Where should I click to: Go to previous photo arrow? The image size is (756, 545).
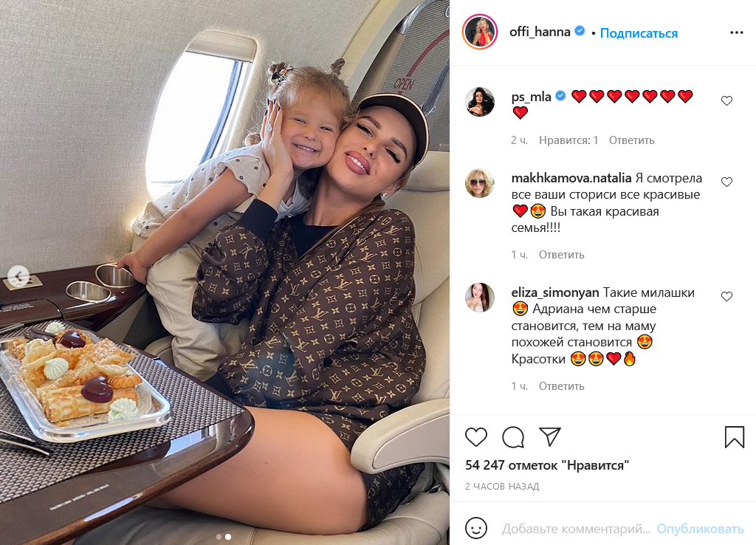click(18, 276)
